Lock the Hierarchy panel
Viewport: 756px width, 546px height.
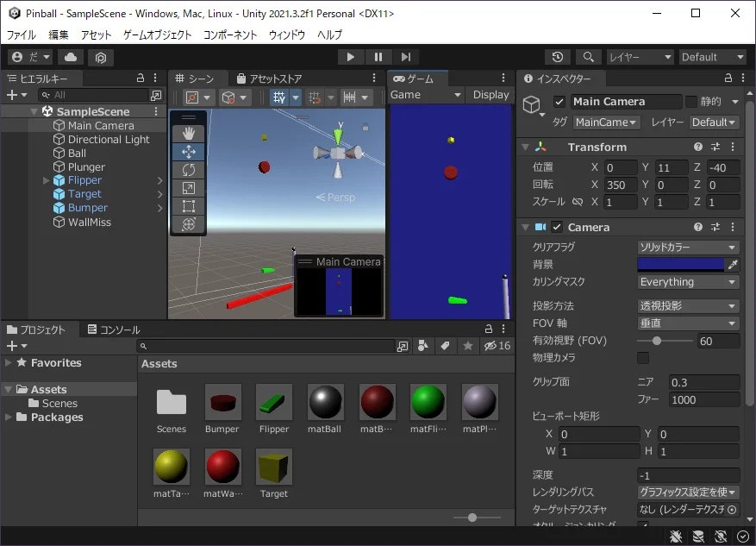[x=141, y=78]
